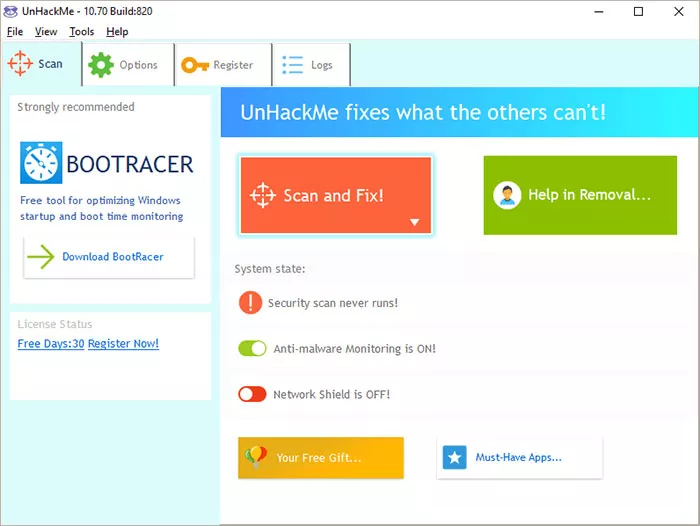Click 'Security scan never runs!' text
700x526 pixels.
pyautogui.click(x=333, y=303)
